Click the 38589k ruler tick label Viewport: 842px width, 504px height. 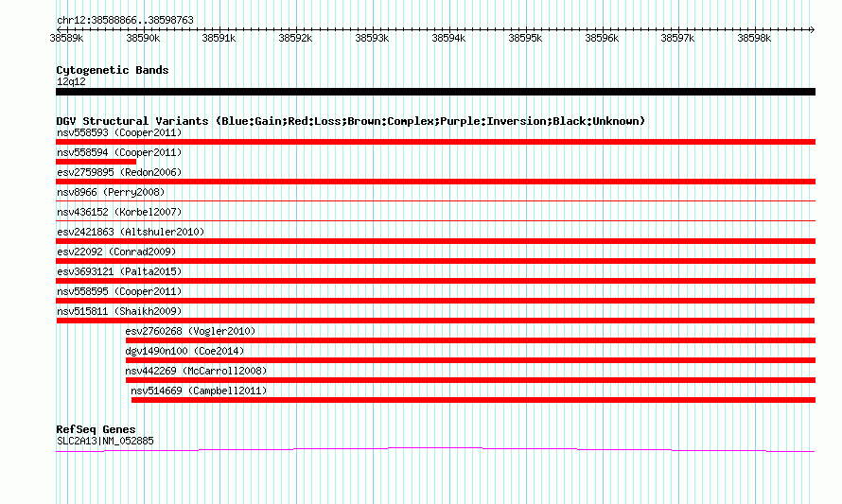coord(66,38)
